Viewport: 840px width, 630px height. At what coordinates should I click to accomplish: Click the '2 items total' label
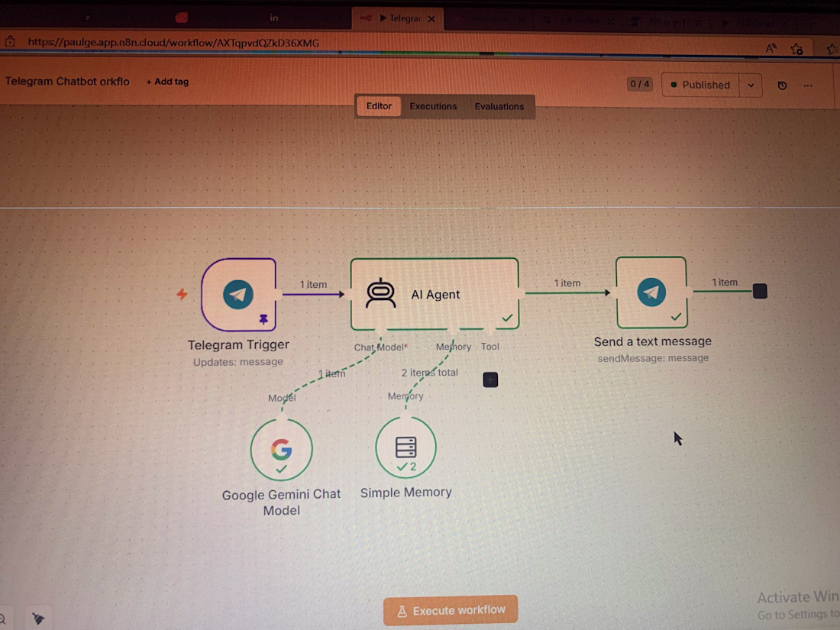[430, 373]
